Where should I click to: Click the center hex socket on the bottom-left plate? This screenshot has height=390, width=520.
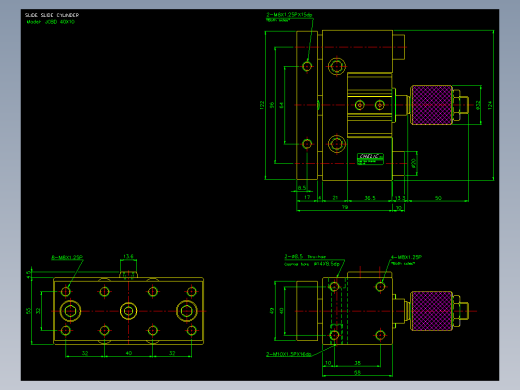128,311
